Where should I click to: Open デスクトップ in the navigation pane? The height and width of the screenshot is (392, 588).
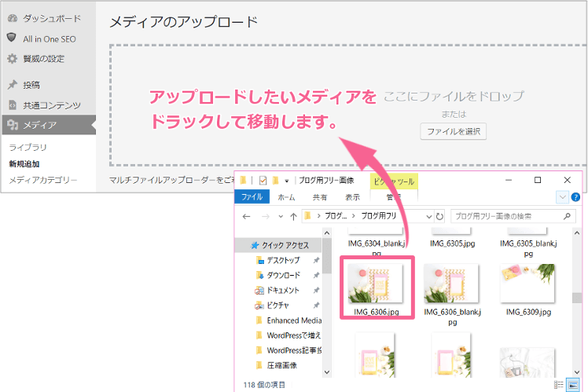pos(283,260)
